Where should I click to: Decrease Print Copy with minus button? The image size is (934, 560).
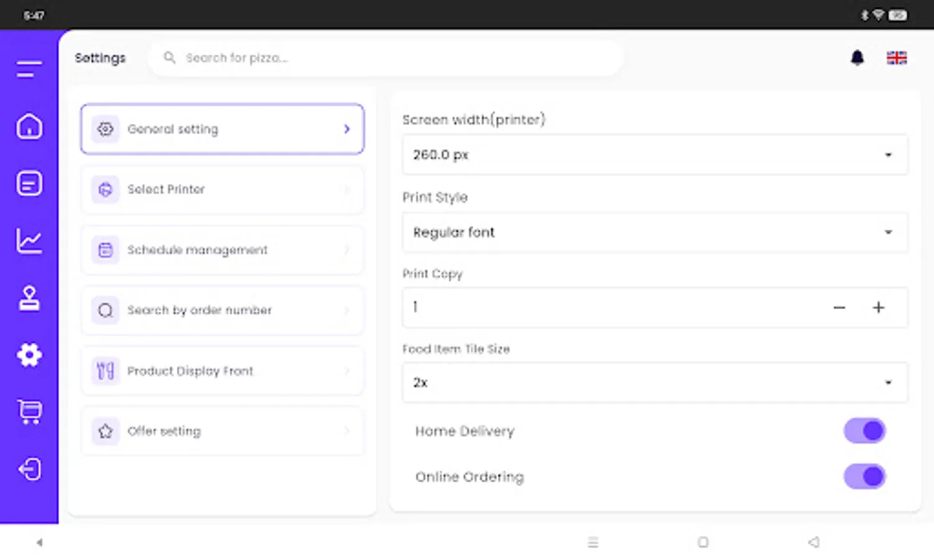(x=839, y=307)
